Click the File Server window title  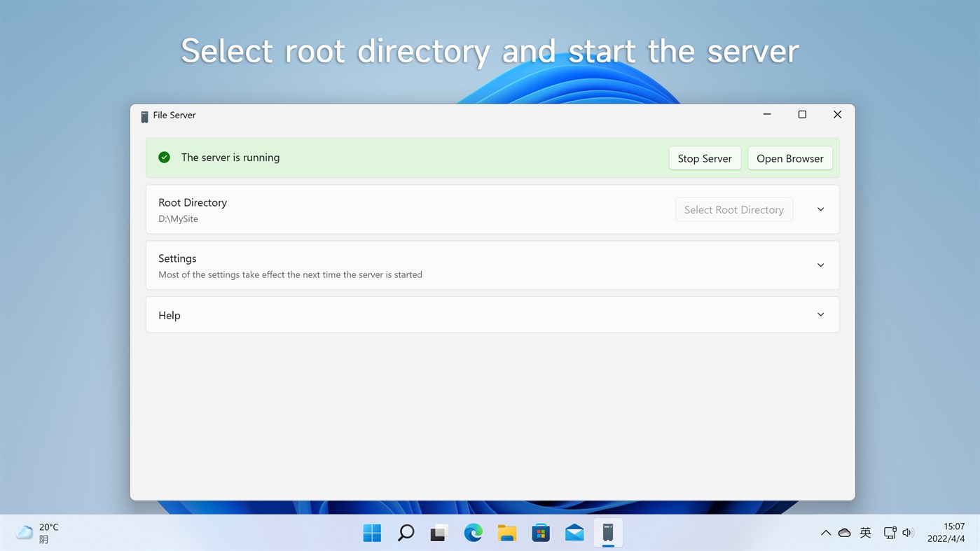click(x=174, y=115)
